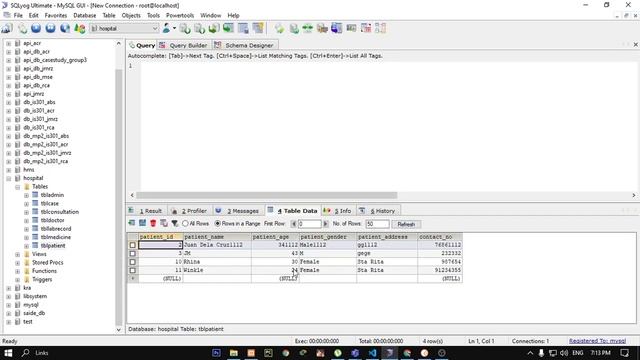
Task: Go to next rows using right arrow
Action: [325, 224]
